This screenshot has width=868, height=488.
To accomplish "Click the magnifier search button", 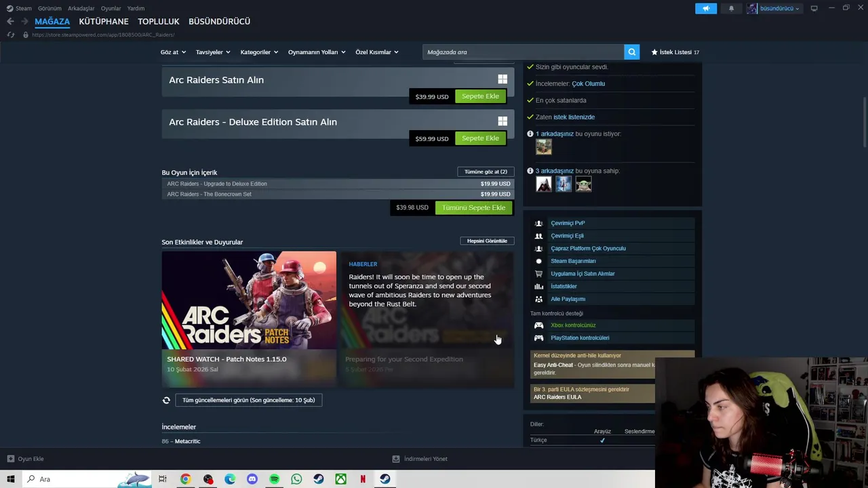I will point(631,52).
